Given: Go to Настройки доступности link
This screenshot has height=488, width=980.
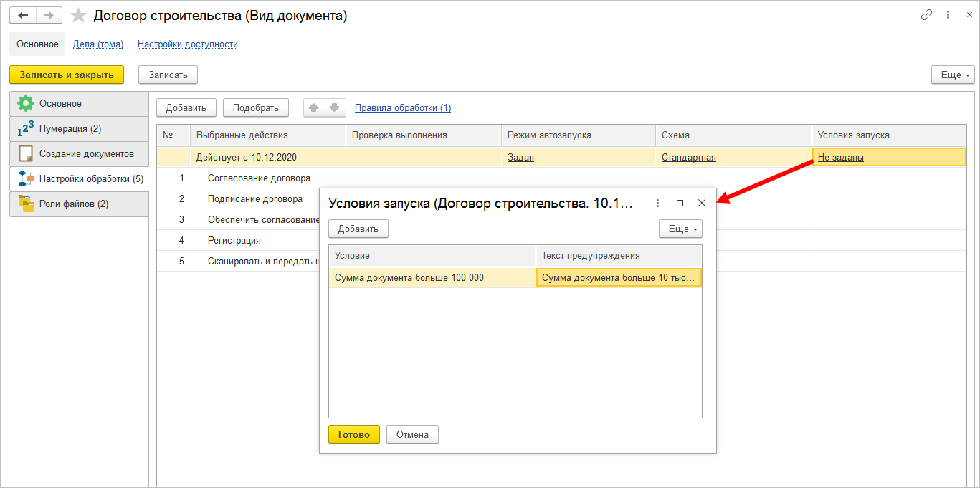Looking at the screenshot, I should coord(187,44).
